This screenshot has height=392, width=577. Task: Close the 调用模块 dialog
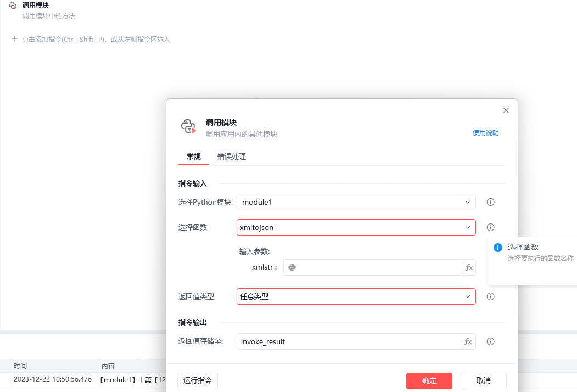pyautogui.click(x=506, y=110)
